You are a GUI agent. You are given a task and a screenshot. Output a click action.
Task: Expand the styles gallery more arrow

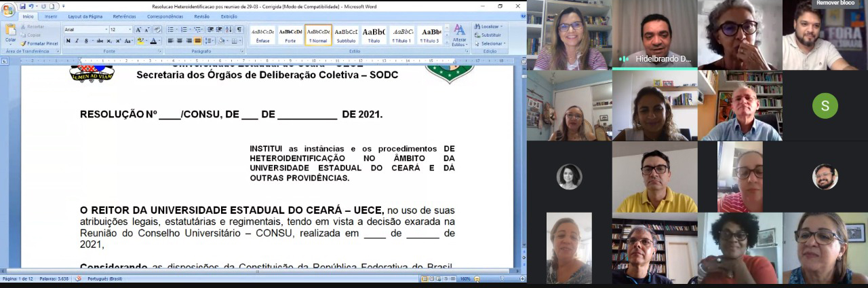coord(447,41)
